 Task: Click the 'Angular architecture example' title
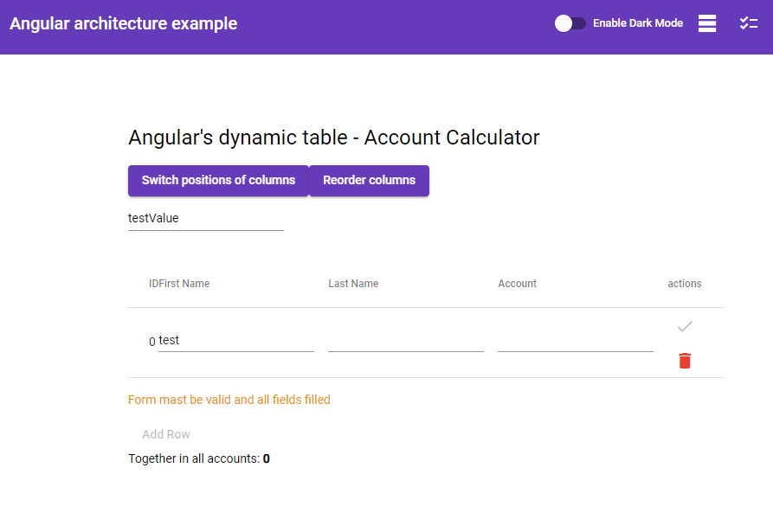coord(123,23)
